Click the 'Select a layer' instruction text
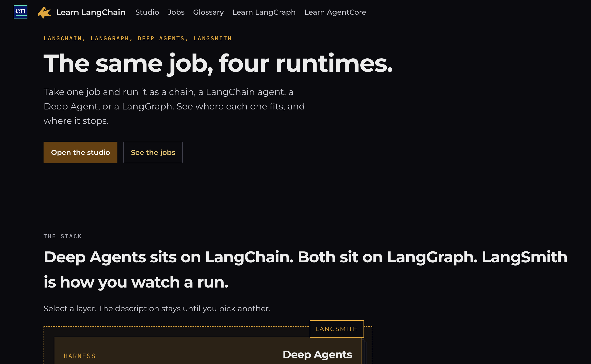The width and height of the screenshot is (591, 364). pos(157,309)
